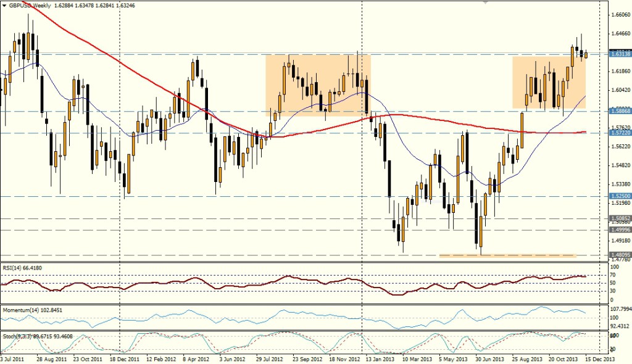
Task: Select the 1.49996 horizontal level label
Action: click(618, 230)
